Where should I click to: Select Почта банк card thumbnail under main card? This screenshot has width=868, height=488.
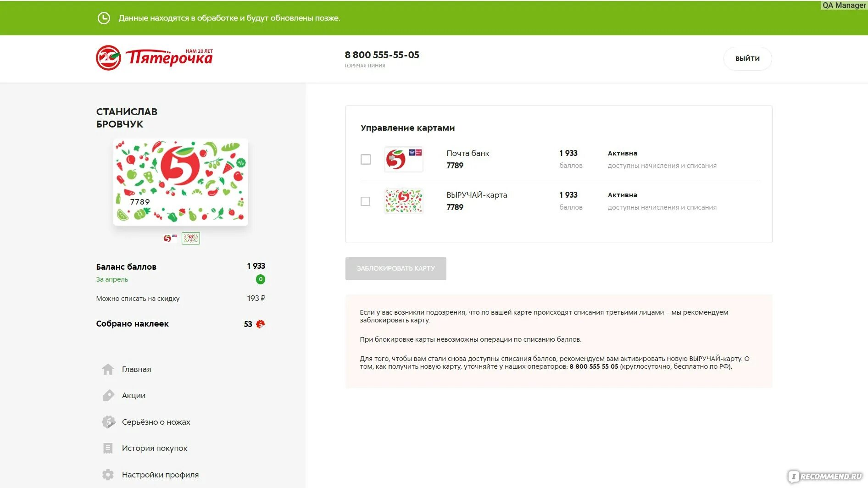pyautogui.click(x=170, y=238)
